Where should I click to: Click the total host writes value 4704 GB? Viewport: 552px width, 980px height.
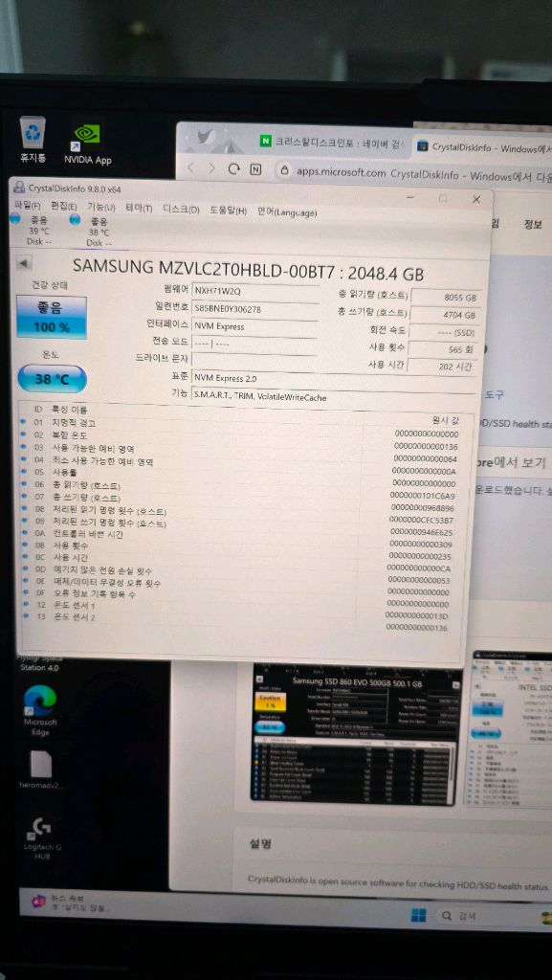pos(445,316)
